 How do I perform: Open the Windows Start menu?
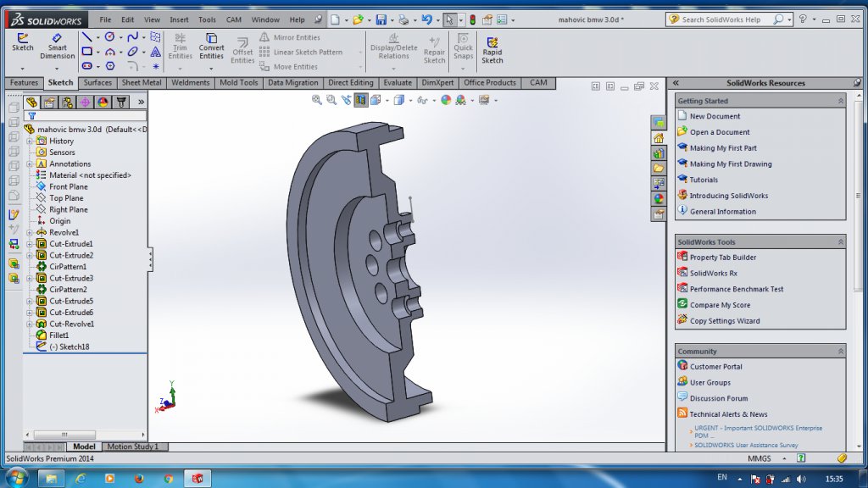(x=17, y=478)
